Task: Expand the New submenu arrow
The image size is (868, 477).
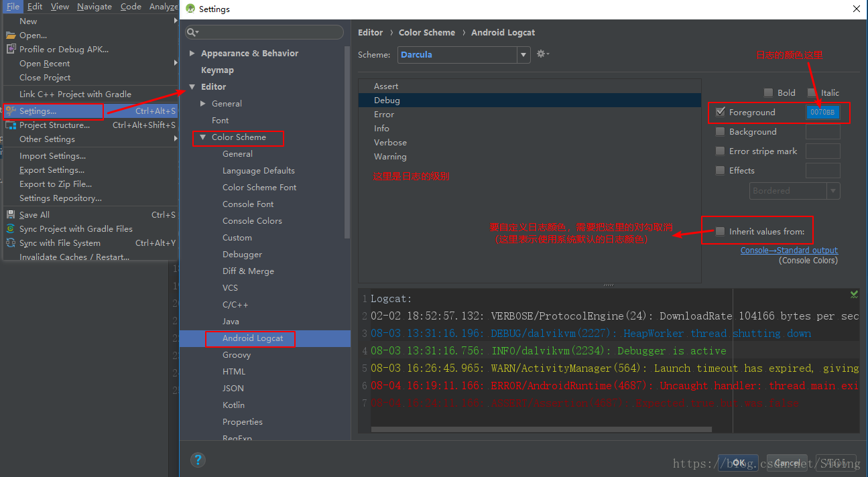Action: [x=176, y=21]
